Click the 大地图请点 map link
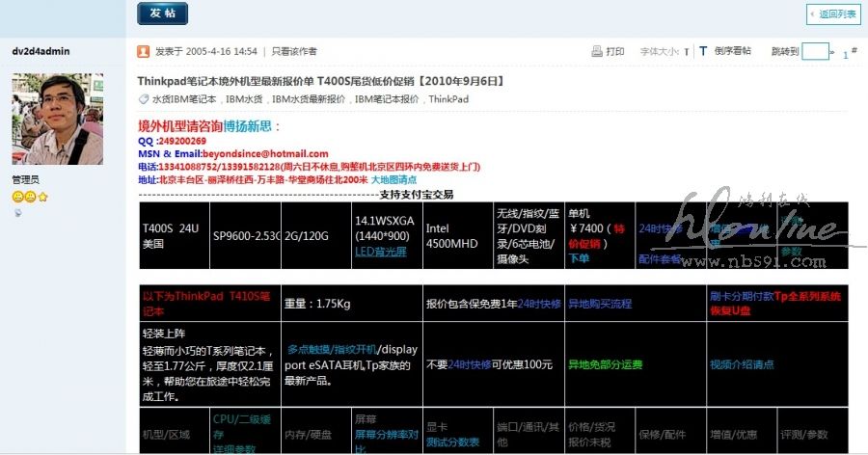The height and width of the screenshot is (455, 868). (x=394, y=179)
